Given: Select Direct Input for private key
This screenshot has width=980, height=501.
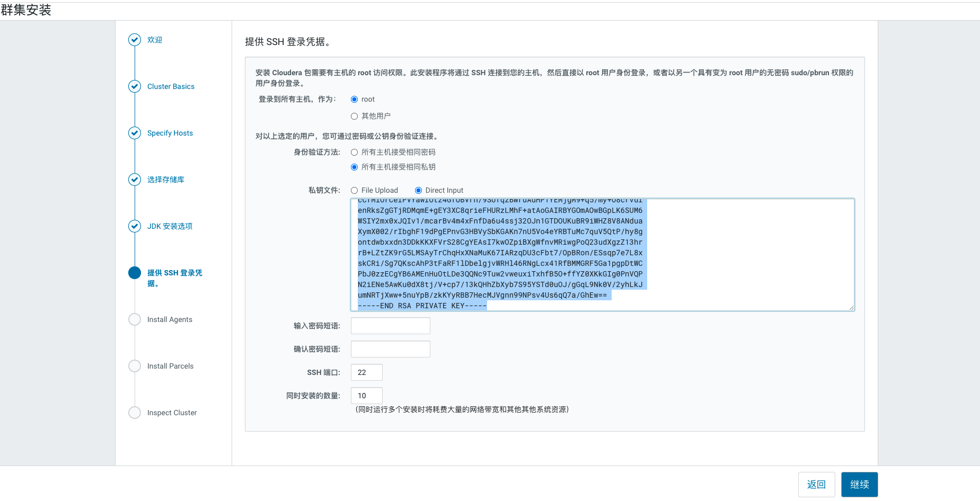Looking at the screenshot, I should pos(418,191).
